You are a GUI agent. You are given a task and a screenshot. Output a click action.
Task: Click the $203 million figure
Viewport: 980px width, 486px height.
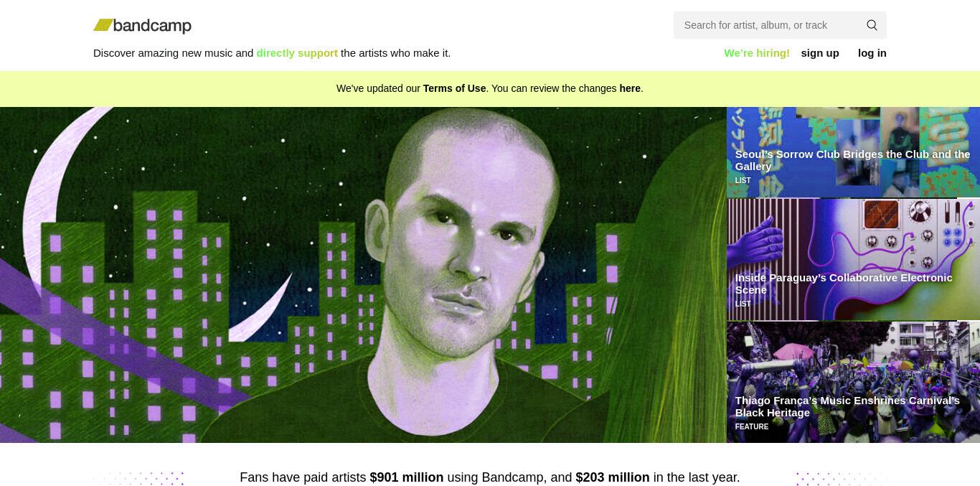(612, 477)
